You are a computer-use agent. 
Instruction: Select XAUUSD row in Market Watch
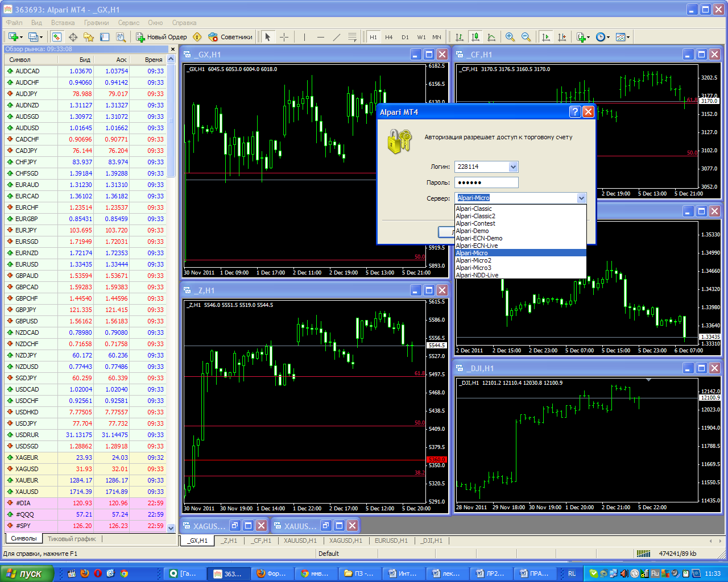click(85, 492)
